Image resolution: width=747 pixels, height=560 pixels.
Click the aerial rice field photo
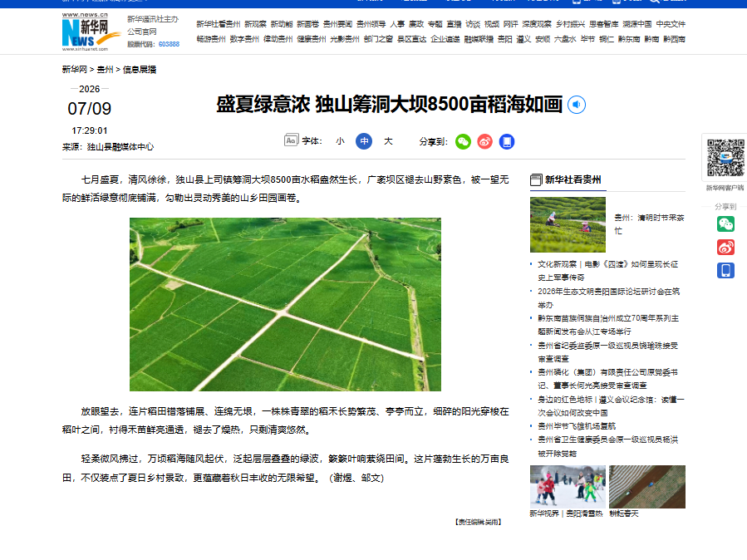pyautogui.click(x=285, y=304)
